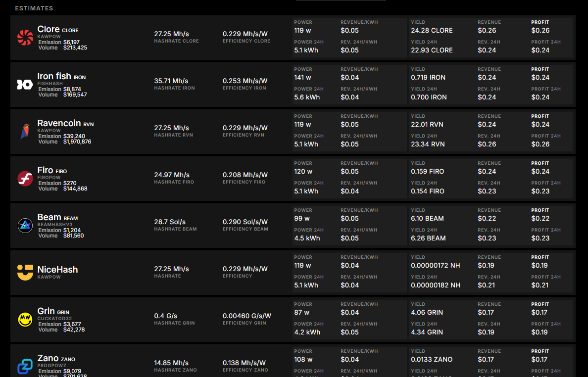Image resolution: width=588 pixels, height=377 pixels.
Task: Click Firo's 0.159 FIRO yield value
Action: (x=427, y=172)
